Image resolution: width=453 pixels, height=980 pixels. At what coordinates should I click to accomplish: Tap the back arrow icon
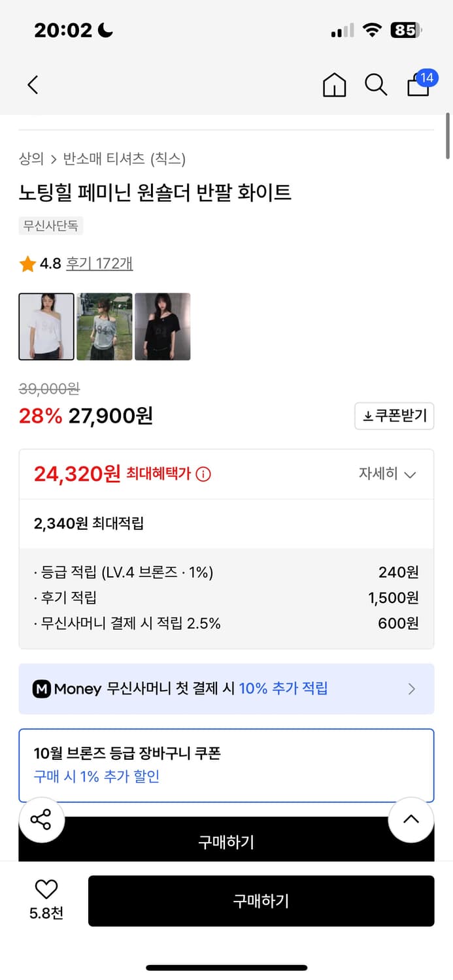coord(33,85)
